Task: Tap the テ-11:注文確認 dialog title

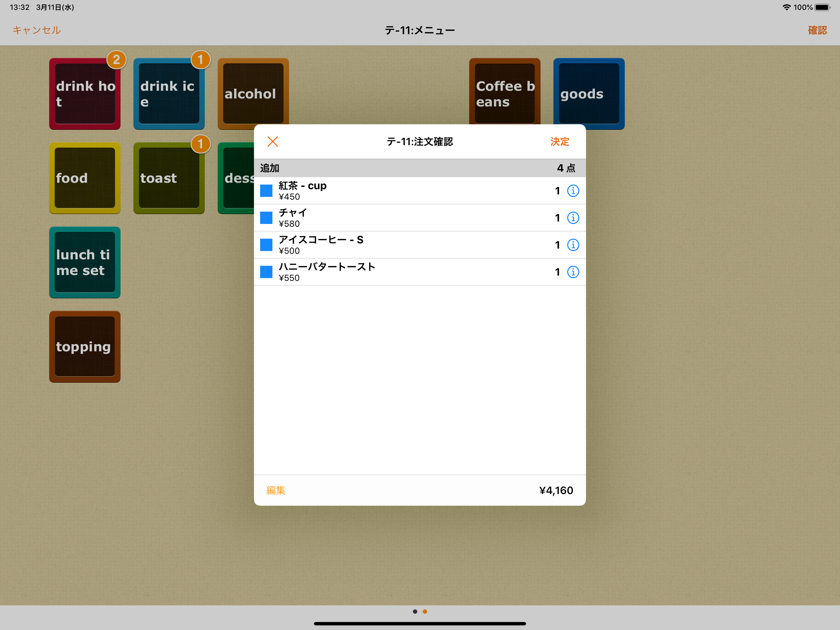Action: click(420, 142)
